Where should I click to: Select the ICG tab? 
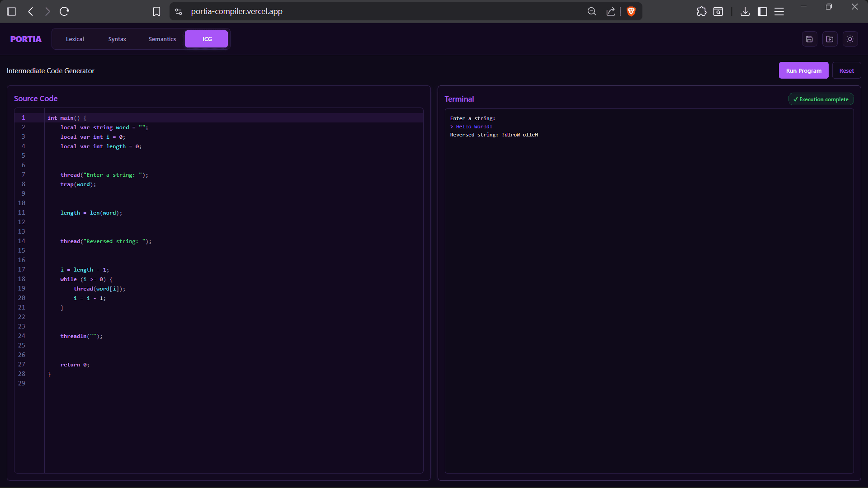(x=207, y=39)
